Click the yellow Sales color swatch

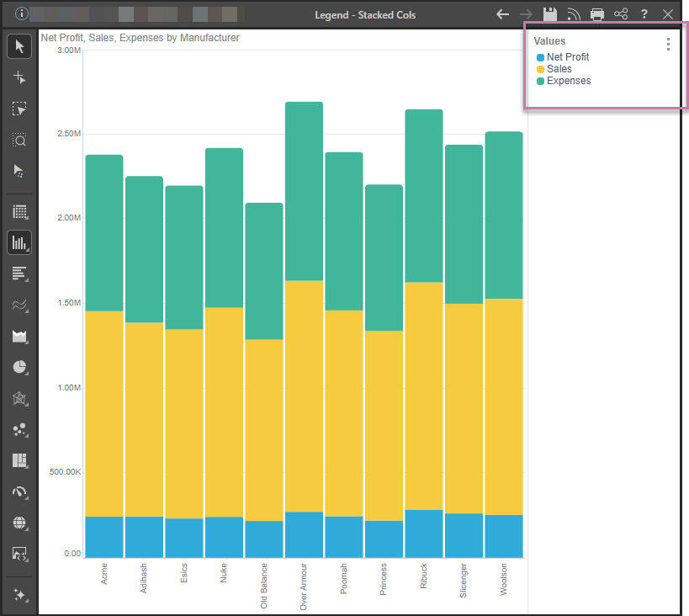point(540,69)
